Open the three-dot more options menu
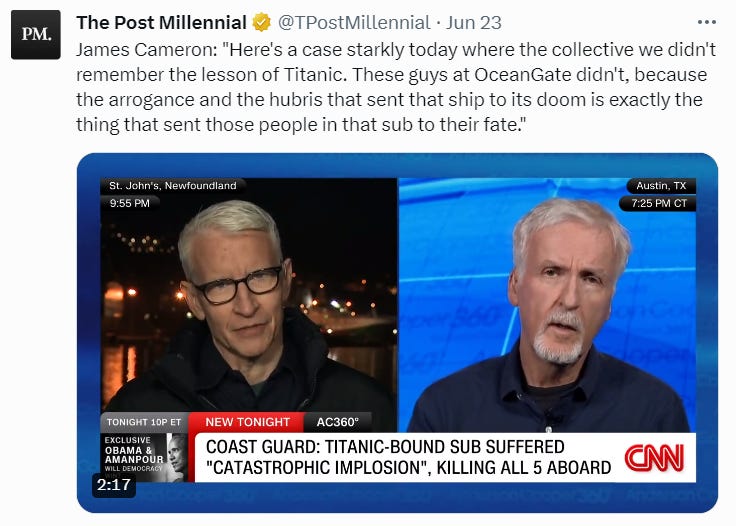This screenshot has width=736, height=526. (706, 22)
